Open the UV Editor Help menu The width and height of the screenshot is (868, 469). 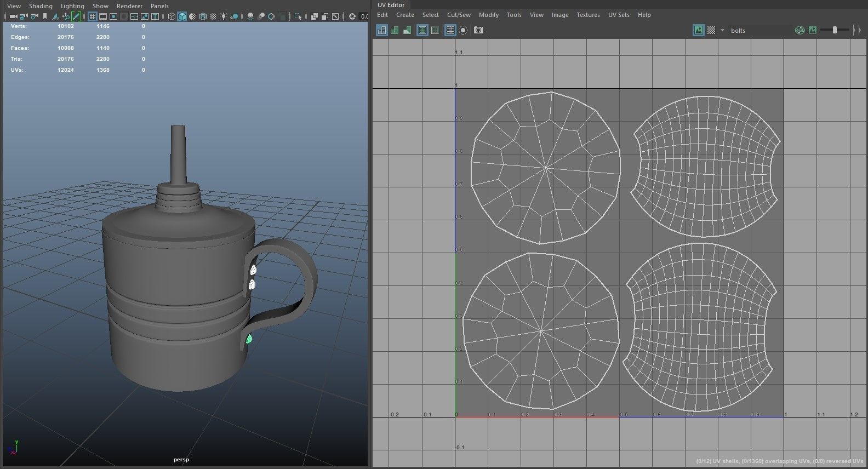coord(644,15)
